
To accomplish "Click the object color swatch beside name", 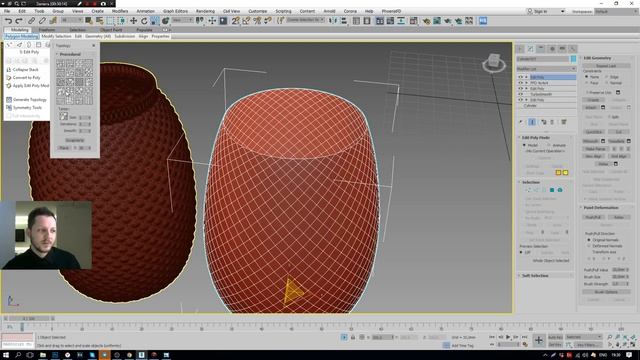I will (x=573, y=59).
